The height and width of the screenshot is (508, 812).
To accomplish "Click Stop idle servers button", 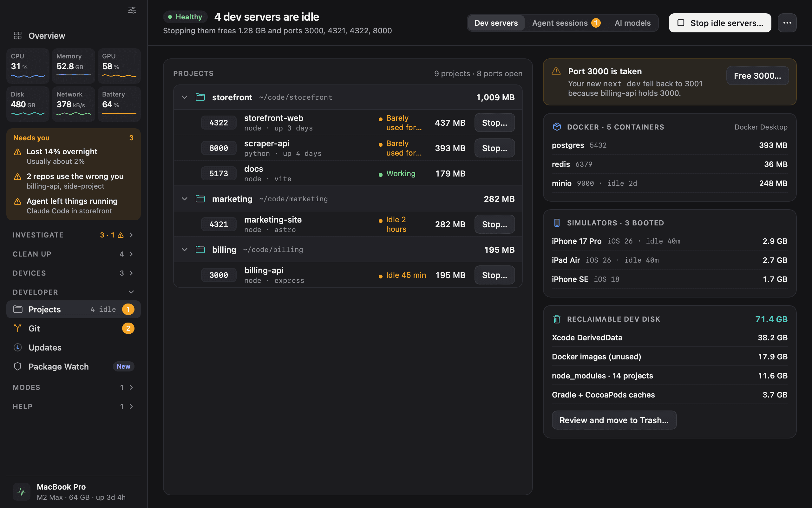I will point(720,23).
